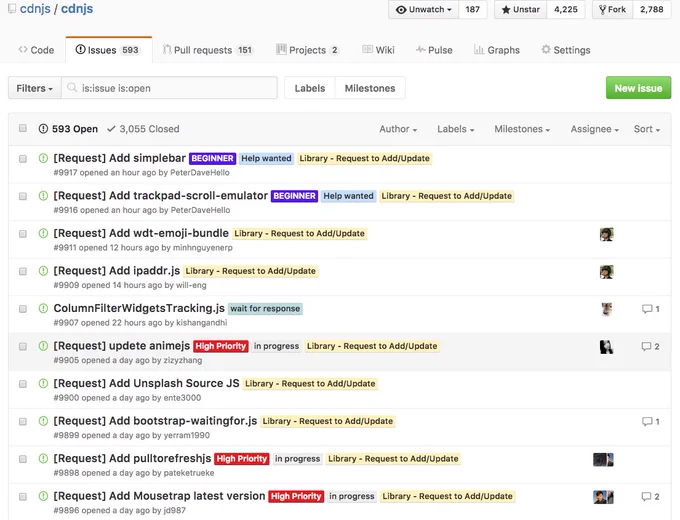Click the red High Priority label on pulltorefreshjs
Viewport: 680px width, 520px height.
[x=242, y=459]
